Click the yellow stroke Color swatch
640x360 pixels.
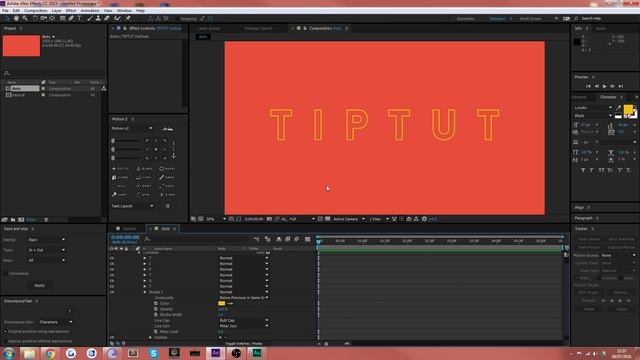tap(222, 303)
